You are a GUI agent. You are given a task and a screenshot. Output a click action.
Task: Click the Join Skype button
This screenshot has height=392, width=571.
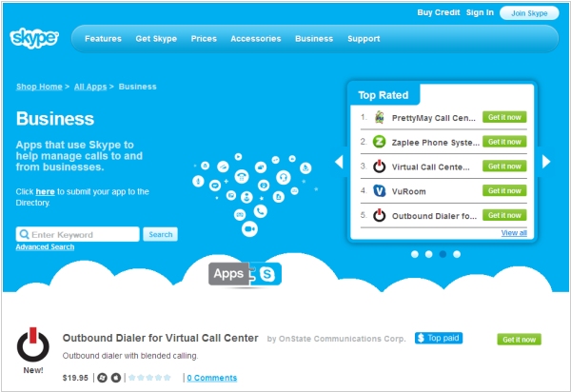[529, 13]
